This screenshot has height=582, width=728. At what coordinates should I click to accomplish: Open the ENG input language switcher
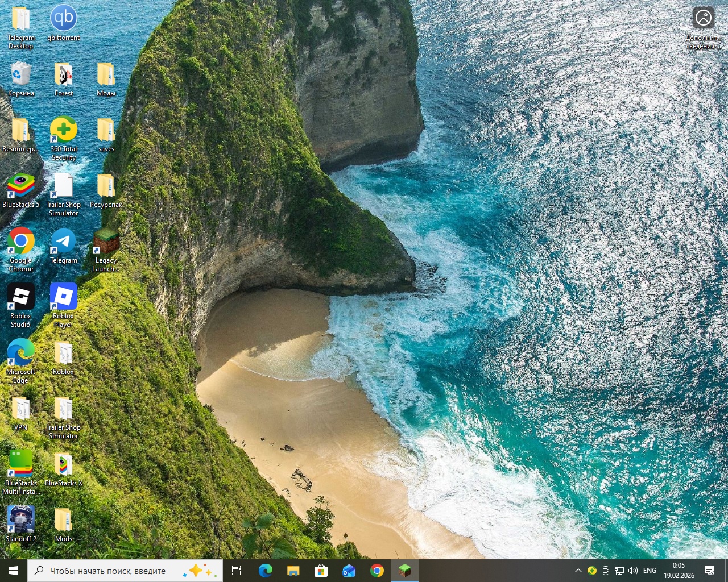pos(650,571)
